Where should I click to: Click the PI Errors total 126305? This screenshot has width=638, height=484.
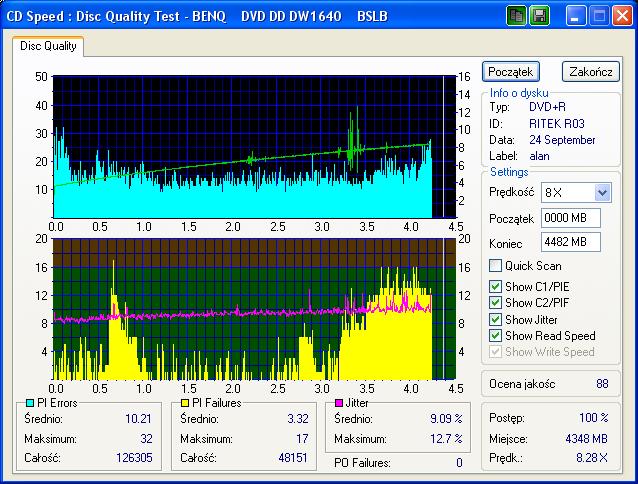pyautogui.click(x=134, y=458)
